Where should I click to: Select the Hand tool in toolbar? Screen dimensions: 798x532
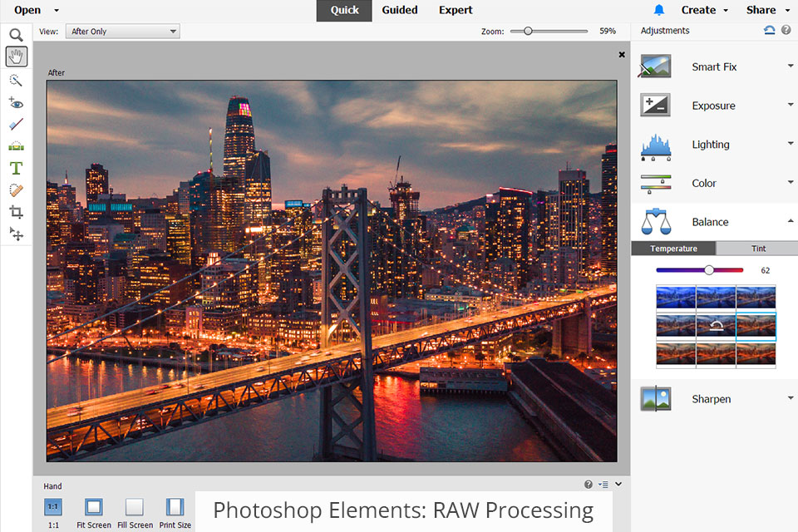tap(17, 57)
